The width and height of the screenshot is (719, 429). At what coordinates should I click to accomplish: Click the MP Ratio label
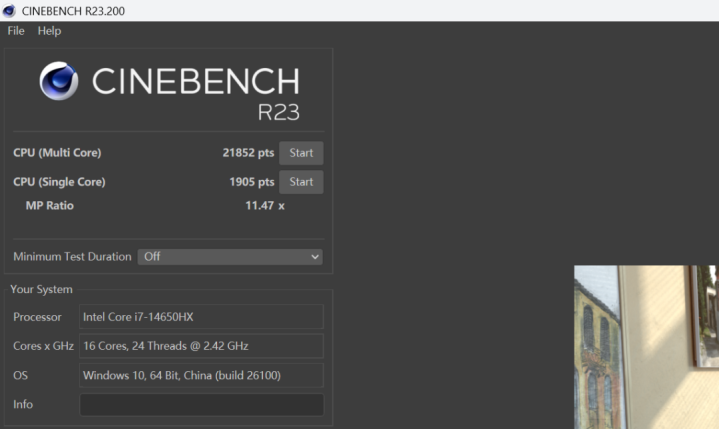[x=50, y=205]
